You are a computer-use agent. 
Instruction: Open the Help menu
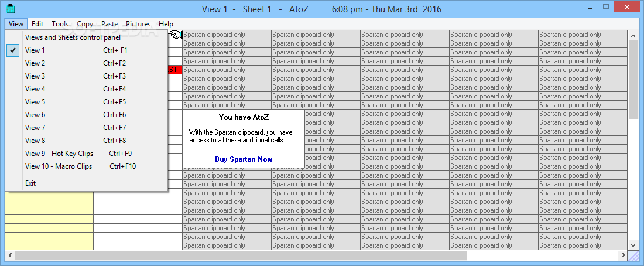click(166, 24)
